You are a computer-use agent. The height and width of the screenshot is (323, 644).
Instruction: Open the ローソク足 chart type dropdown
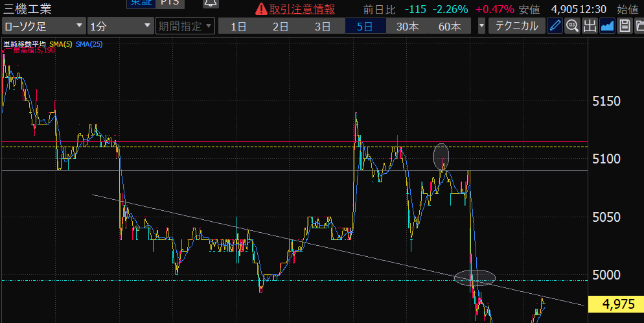43,27
